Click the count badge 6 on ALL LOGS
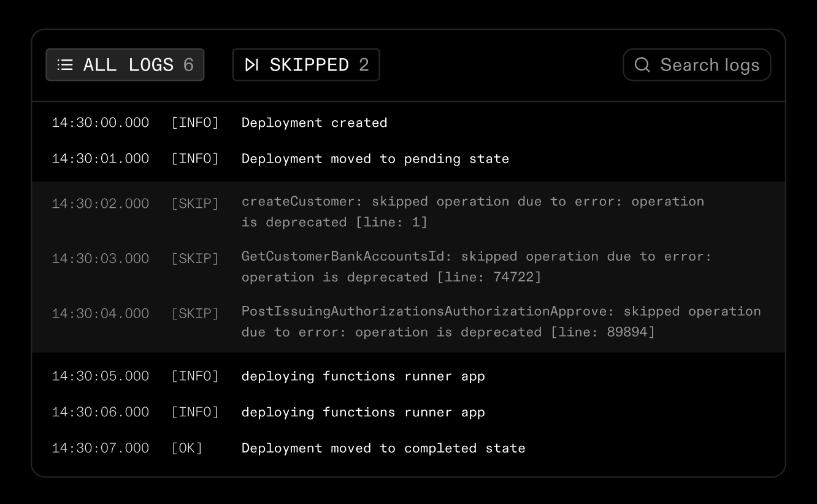Screen dimensions: 817x504 coord(190,64)
